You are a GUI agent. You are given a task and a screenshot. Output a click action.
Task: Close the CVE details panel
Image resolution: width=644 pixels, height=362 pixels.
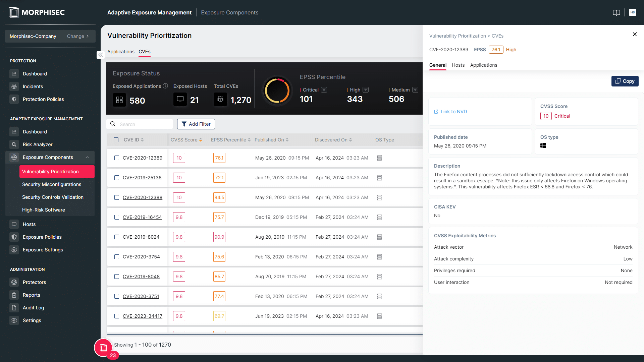(x=635, y=34)
